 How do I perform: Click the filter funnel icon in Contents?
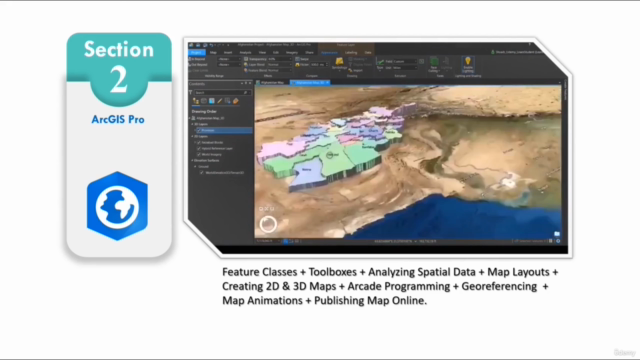pyautogui.click(x=191, y=93)
